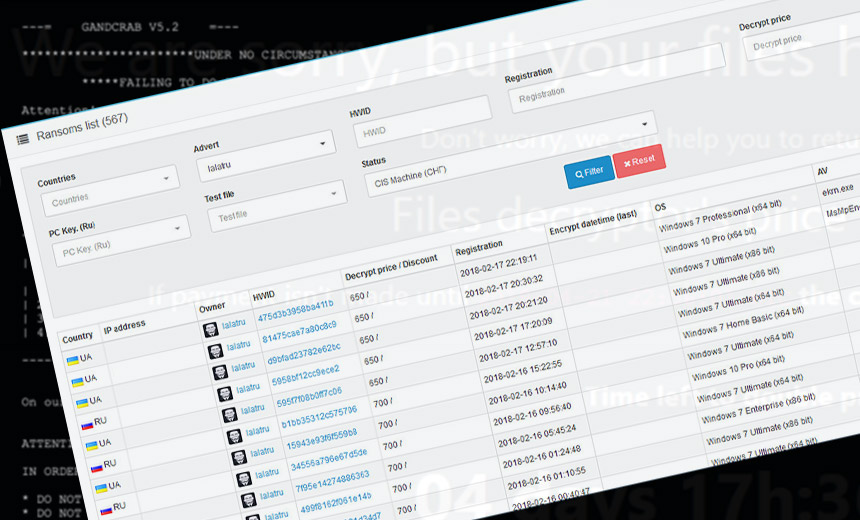Click AV cell ekrn.exe
860x520 pixels.
(838, 190)
